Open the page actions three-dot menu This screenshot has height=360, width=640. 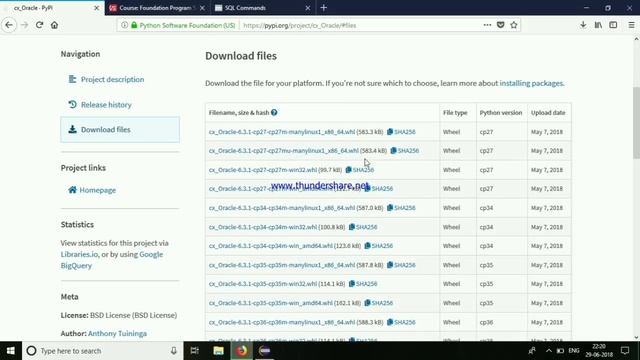pos(487,25)
